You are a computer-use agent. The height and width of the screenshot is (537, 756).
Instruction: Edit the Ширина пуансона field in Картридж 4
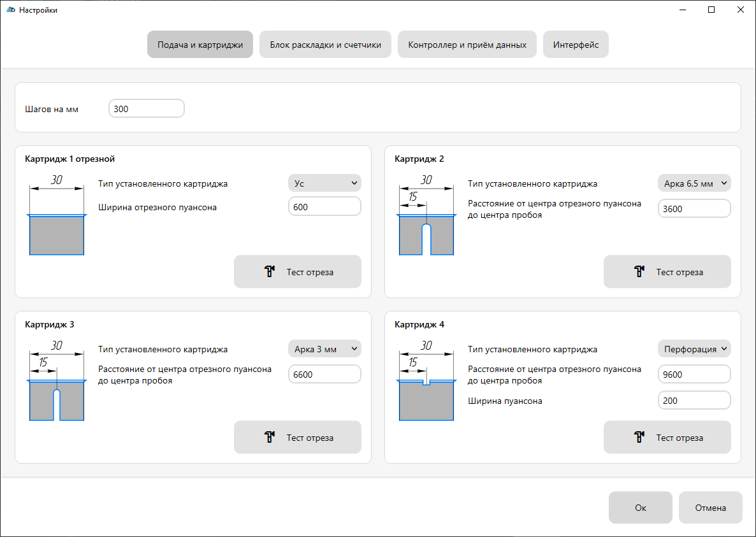point(694,401)
